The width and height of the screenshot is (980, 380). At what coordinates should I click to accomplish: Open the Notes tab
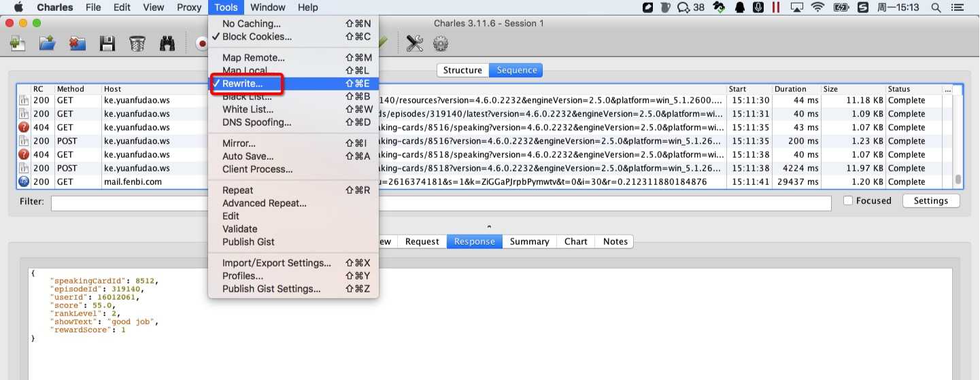click(x=615, y=241)
